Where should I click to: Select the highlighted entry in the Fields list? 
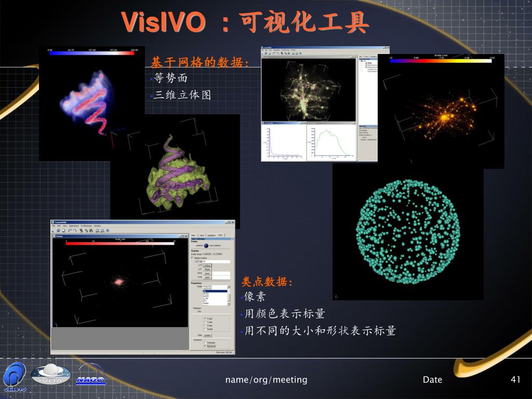click(215, 291)
